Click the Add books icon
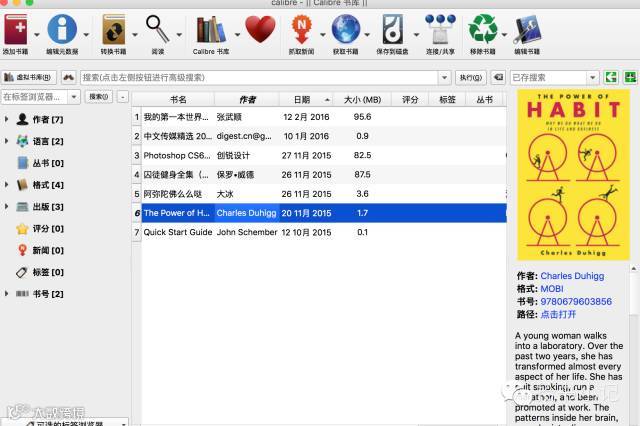Image resolution: width=640 pixels, height=426 pixels. coord(16,29)
